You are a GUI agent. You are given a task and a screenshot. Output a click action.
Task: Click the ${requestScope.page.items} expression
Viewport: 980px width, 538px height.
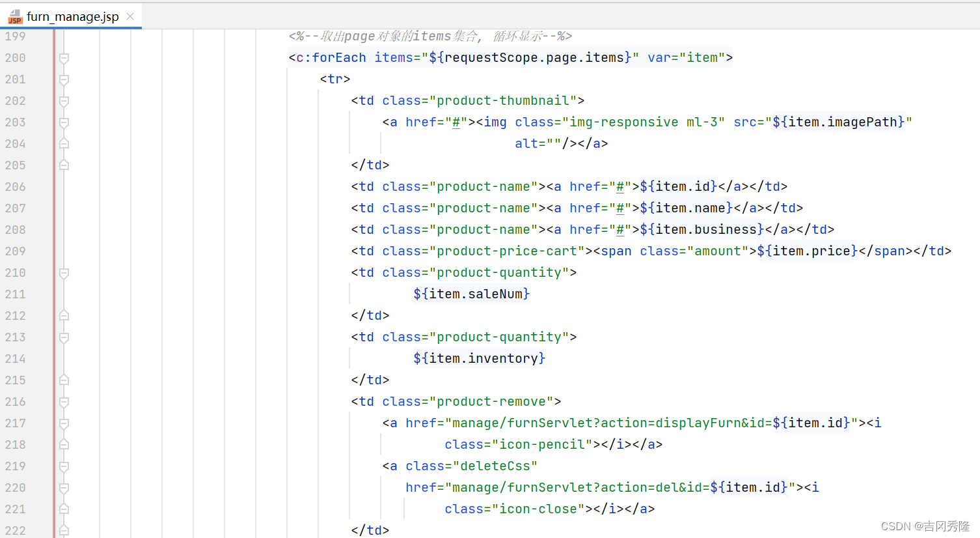coord(530,58)
